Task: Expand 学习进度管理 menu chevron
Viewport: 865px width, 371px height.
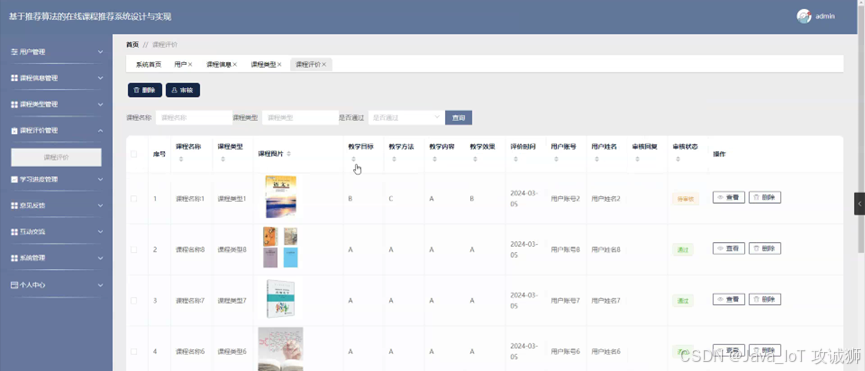Action: click(x=100, y=179)
